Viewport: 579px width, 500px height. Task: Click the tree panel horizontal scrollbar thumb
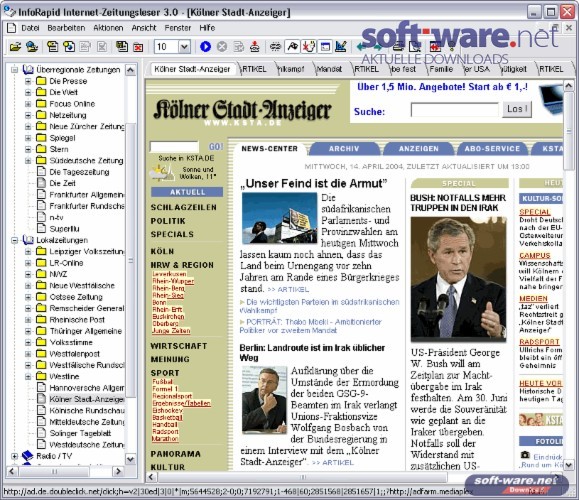point(55,472)
